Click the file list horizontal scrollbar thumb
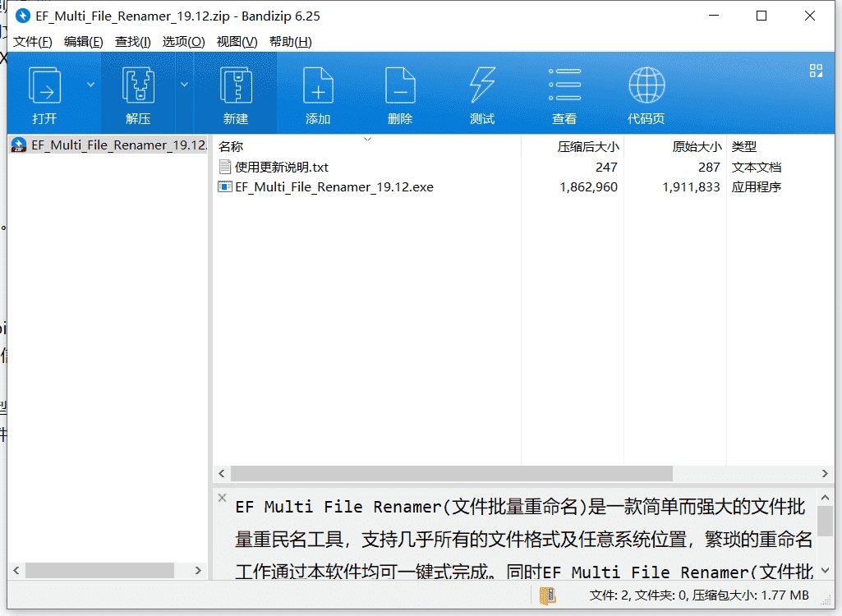 (452, 473)
